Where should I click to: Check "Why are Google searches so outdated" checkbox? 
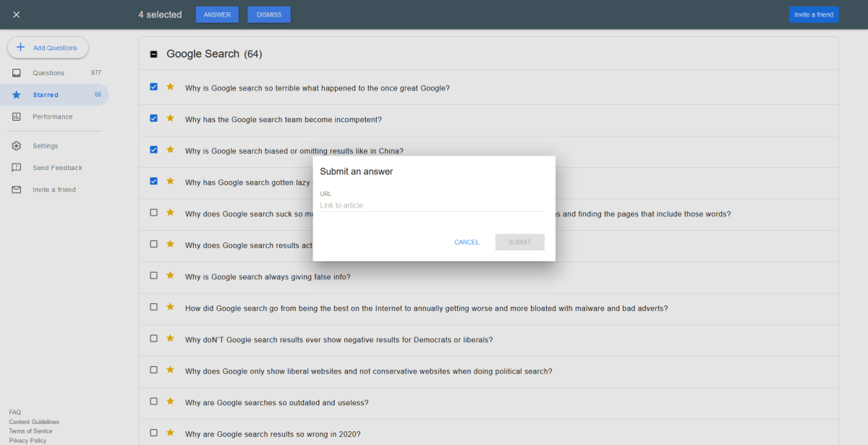(153, 402)
